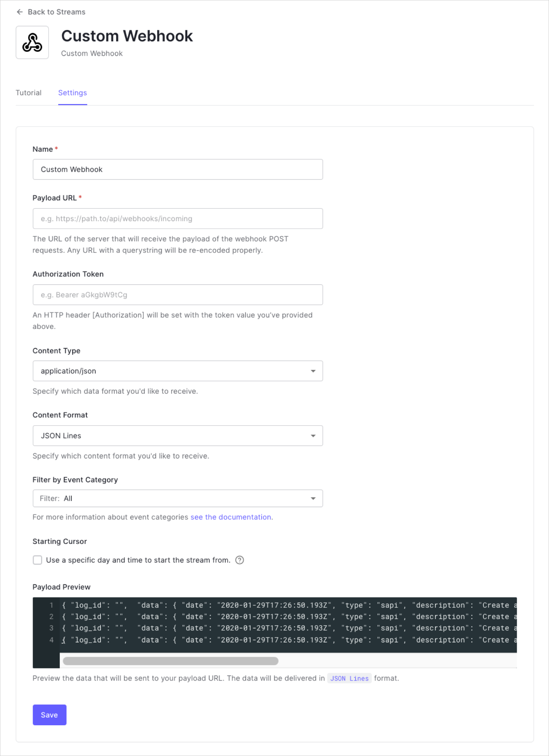This screenshot has width=549, height=756.
Task: Enable the specific start day and time checkbox
Action: click(x=37, y=560)
